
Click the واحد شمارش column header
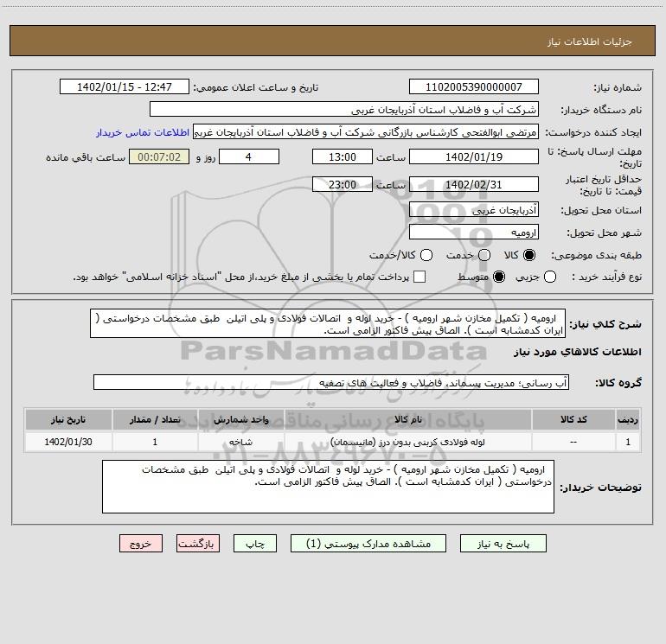pyautogui.click(x=240, y=419)
